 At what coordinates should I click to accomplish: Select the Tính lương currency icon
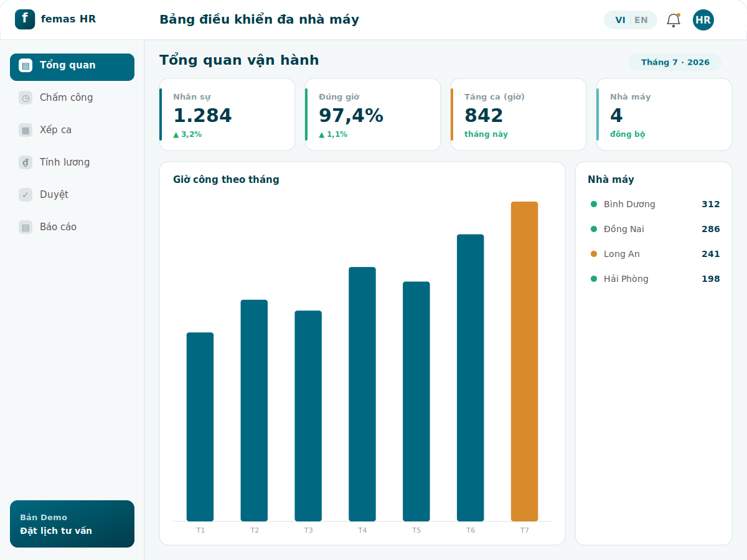click(x=26, y=162)
